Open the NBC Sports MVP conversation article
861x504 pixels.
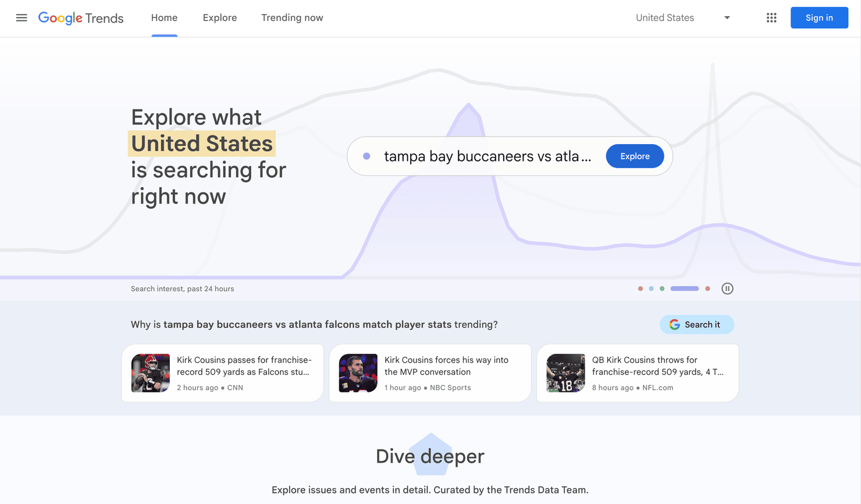pos(430,373)
